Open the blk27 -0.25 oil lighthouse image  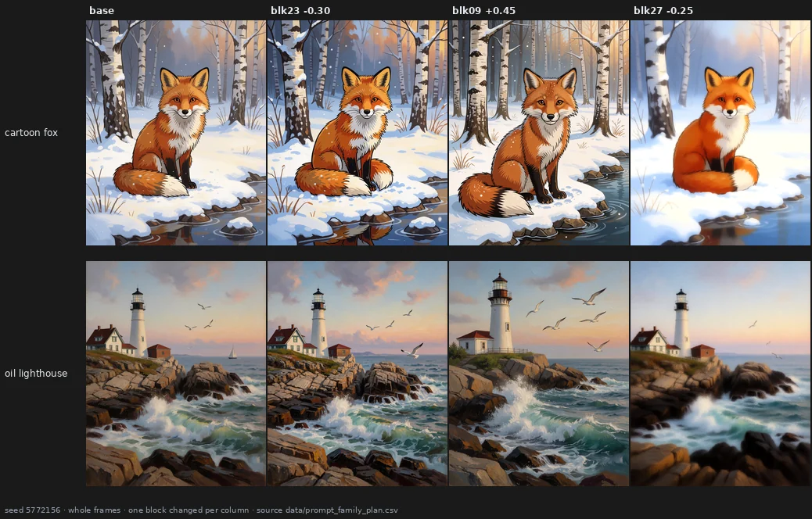(720, 374)
